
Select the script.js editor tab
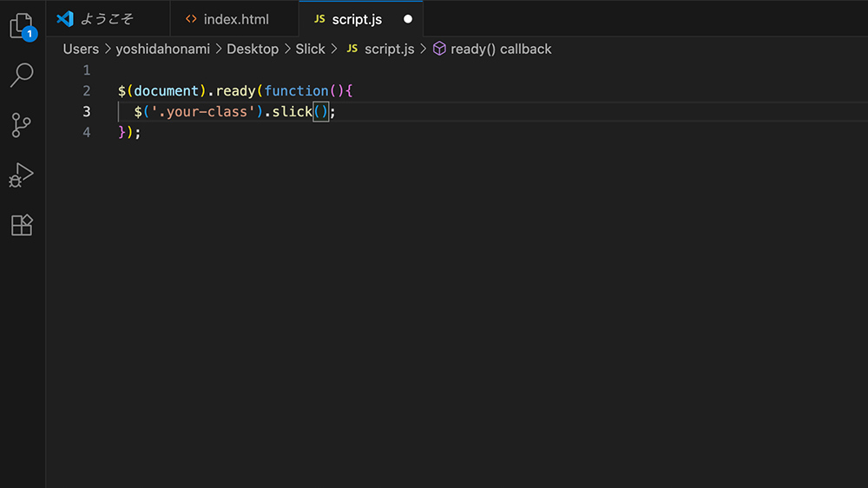pos(361,19)
